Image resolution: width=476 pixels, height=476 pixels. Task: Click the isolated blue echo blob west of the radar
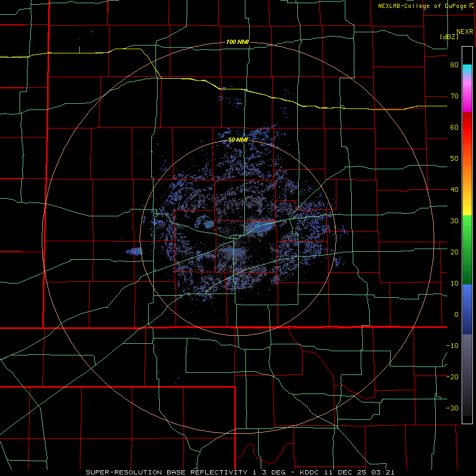(x=134, y=251)
